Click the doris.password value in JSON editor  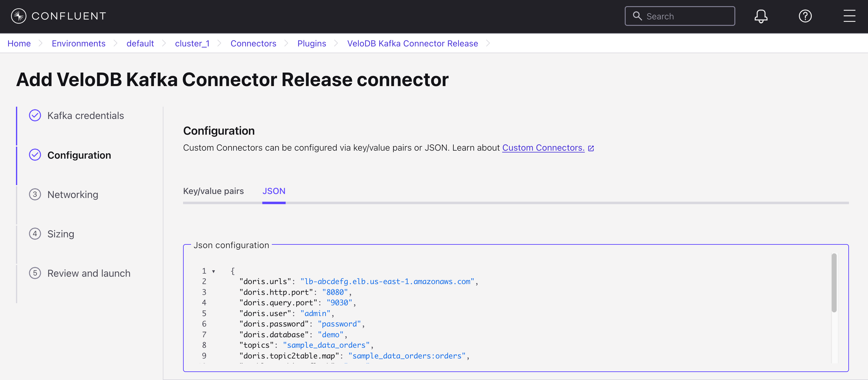tap(339, 324)
